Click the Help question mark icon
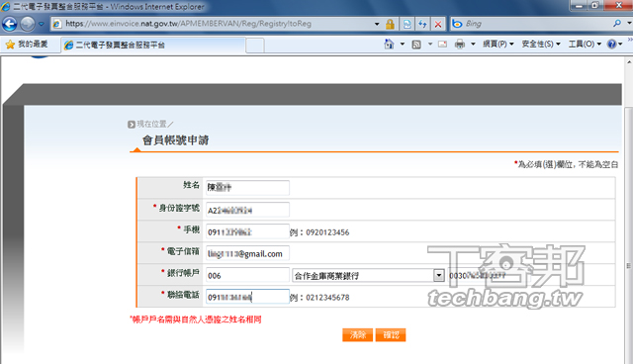This screenshot has width=633, height=364. pos(612,44)
